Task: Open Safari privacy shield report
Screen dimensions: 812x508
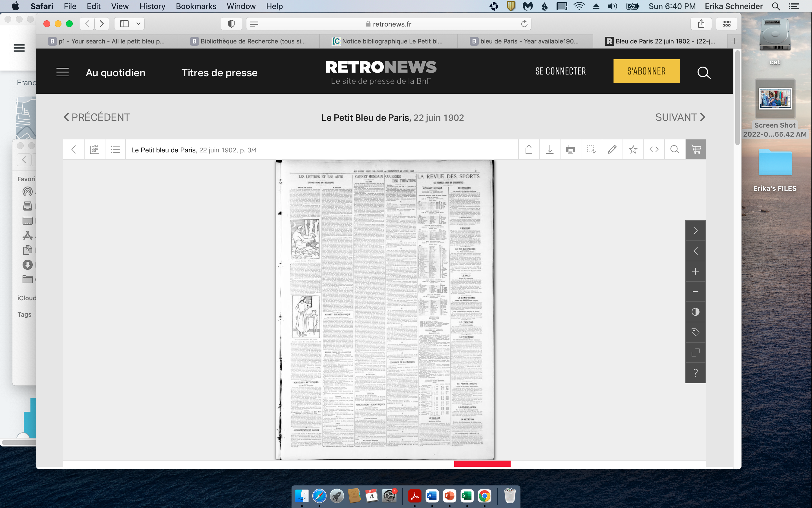Action: tap(231, 24)
